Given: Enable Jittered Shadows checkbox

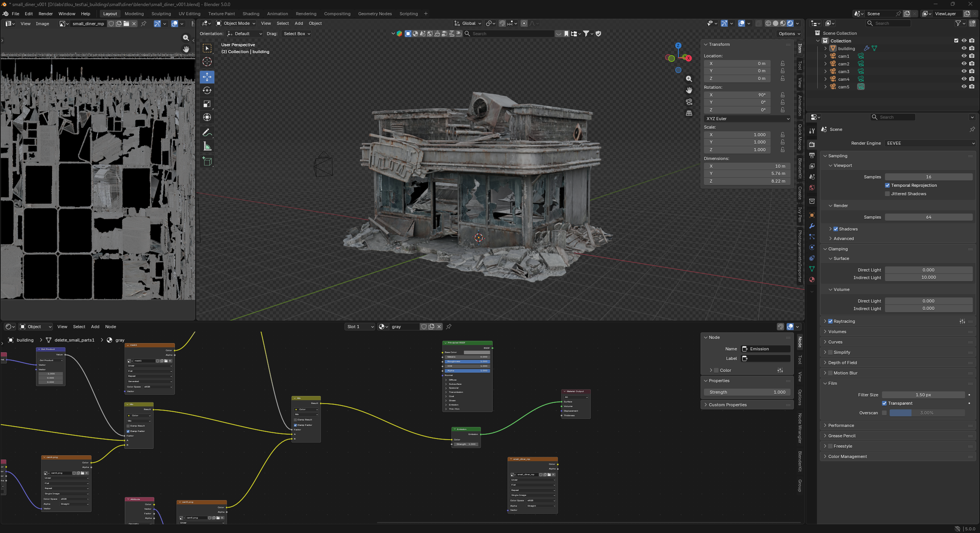Looking at the screenshot, I should pyautogui.click(x=887, y=194).
